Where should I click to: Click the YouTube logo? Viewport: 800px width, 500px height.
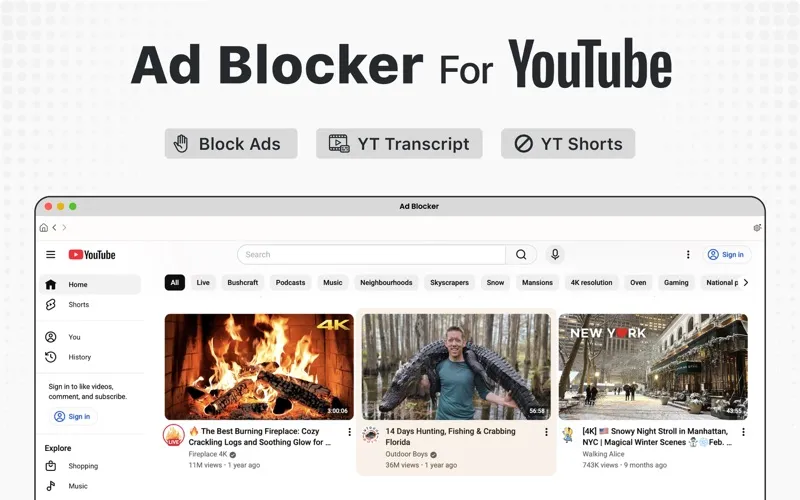(x=92, y=255)
